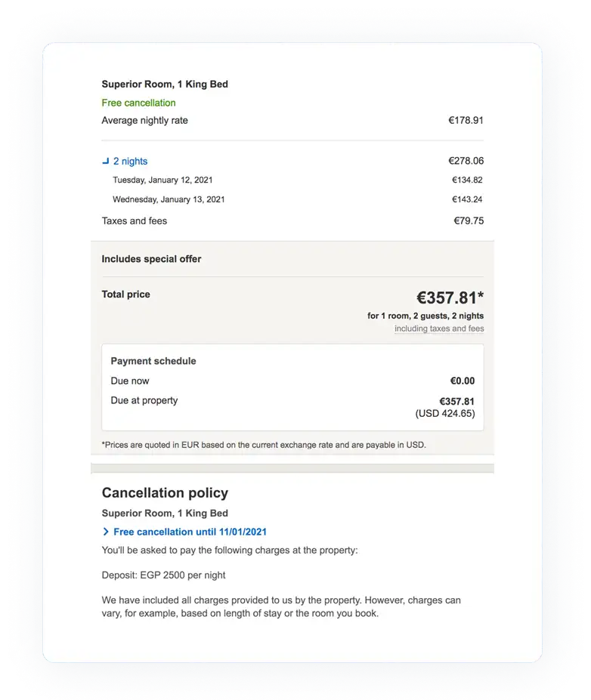591x700 pixels.
Task: Click the Average nightly rate label
Action: [145, 121]
